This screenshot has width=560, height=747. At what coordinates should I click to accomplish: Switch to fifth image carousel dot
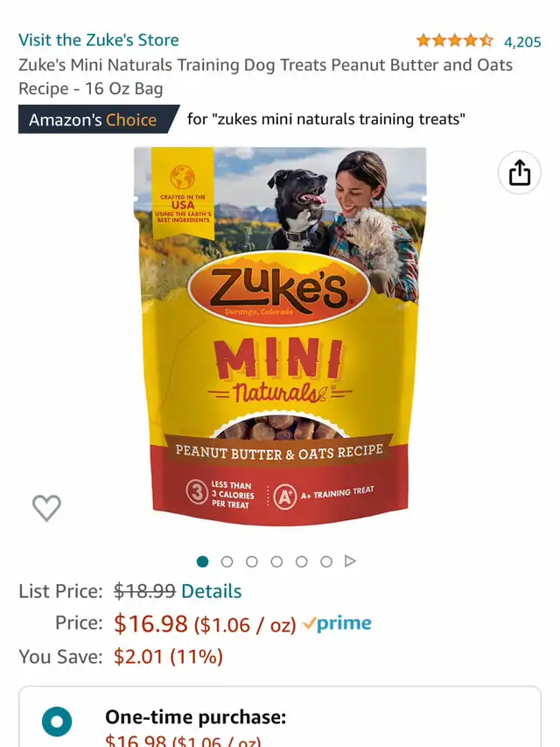click(301, 561)
